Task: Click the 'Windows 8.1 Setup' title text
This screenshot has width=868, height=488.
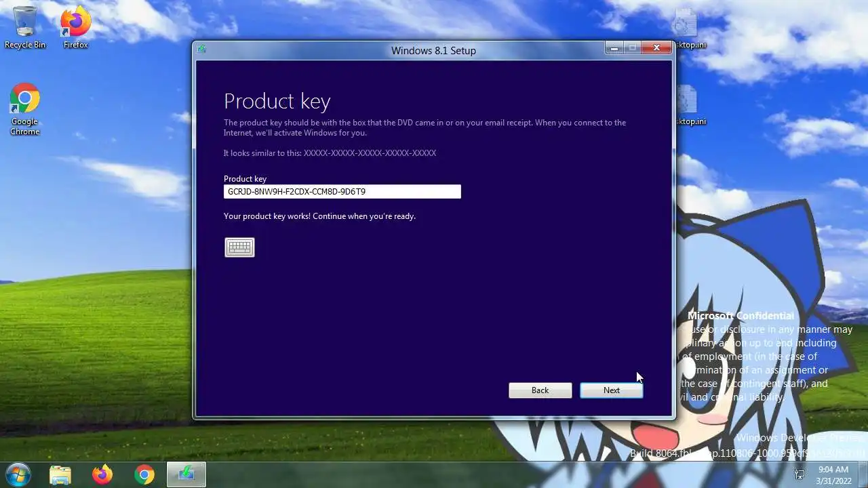Action: click(x=433, y=51)
